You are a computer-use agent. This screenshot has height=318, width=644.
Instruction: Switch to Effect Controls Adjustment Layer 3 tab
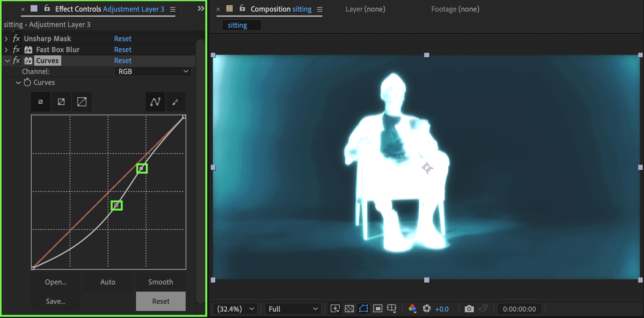click(x=110, y=9)
